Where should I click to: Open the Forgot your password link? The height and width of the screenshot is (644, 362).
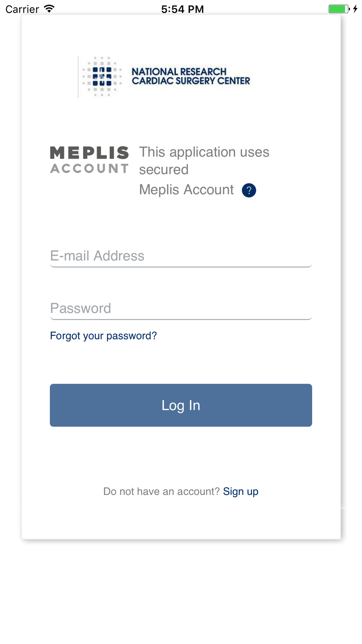pos(103,336)
